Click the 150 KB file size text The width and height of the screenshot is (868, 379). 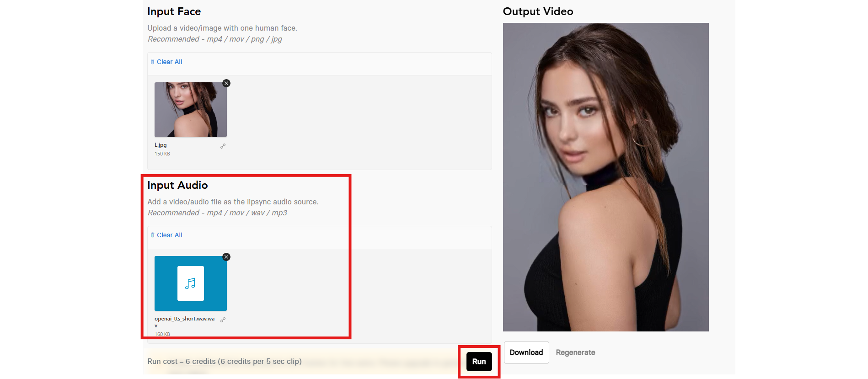(x=162, y=154)
